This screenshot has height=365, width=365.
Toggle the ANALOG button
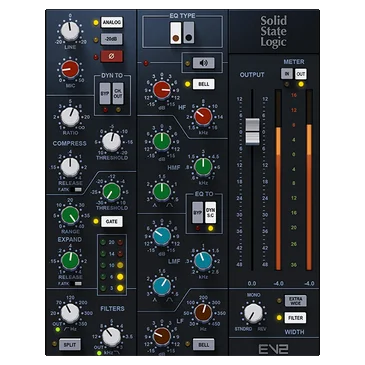(112, 22)
